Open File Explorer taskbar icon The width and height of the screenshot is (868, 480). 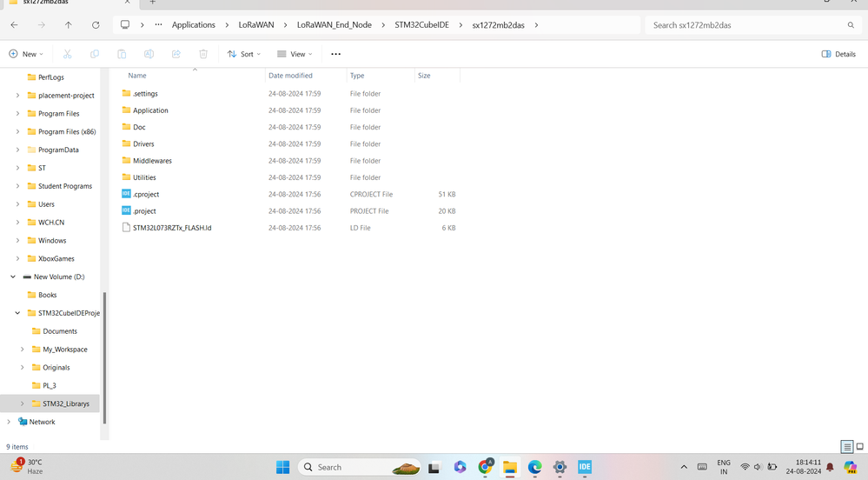pos(509,467)
